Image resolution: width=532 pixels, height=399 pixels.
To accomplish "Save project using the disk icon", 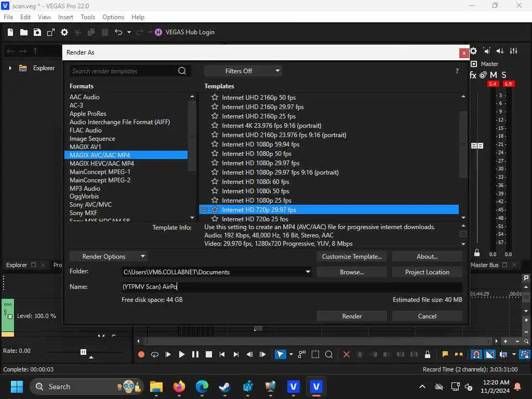I will (37, 32).
